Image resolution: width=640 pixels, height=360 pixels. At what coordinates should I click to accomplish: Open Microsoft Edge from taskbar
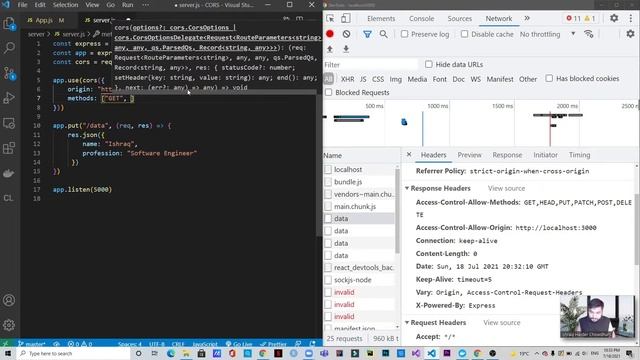(171, 353)
